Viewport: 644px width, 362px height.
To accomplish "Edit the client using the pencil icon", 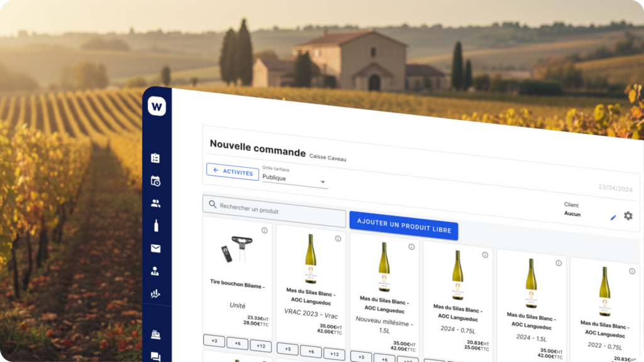I will 613,217.
